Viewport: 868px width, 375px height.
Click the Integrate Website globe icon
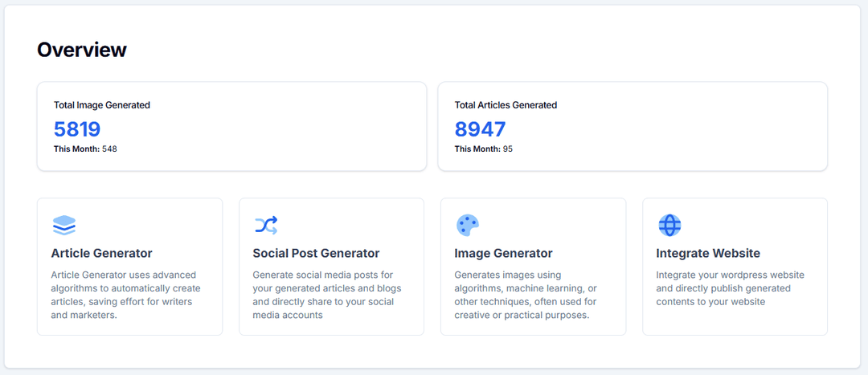tap(669, 225)
